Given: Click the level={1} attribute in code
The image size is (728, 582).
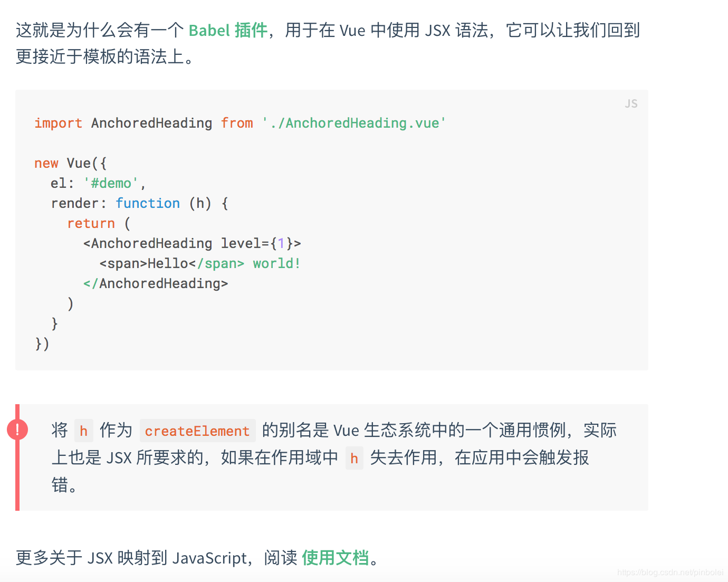Looking at the screenshot, I should point(256,244).
